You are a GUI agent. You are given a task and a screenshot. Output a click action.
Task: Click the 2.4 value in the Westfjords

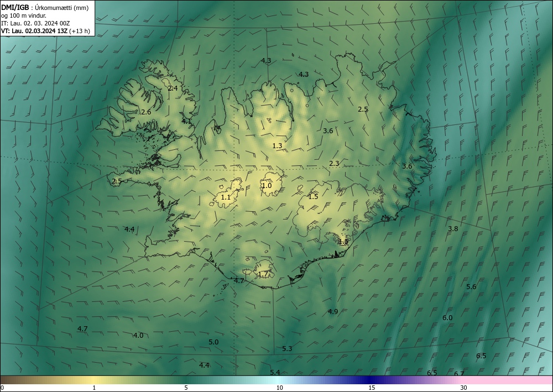click(173, 88)
